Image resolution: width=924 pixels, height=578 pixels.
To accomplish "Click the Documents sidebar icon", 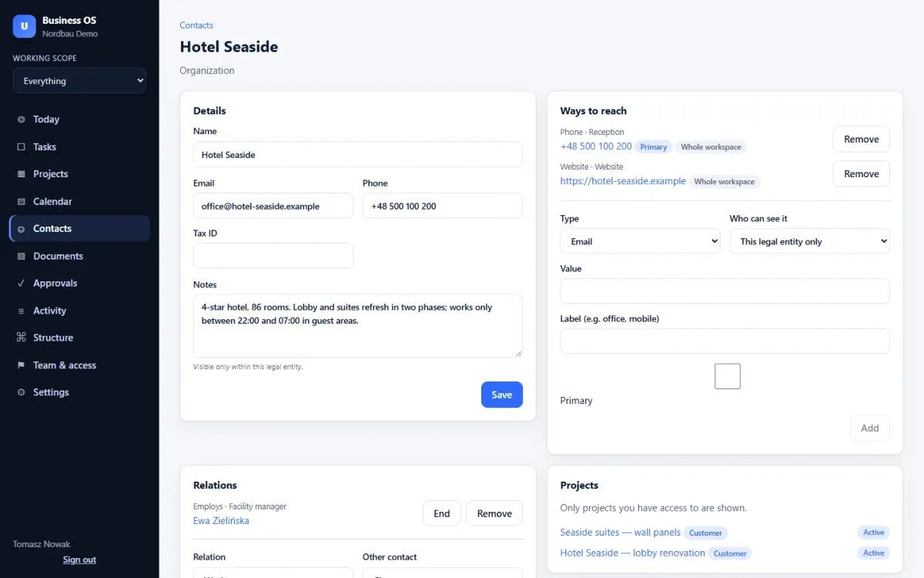I will [21, 256].
